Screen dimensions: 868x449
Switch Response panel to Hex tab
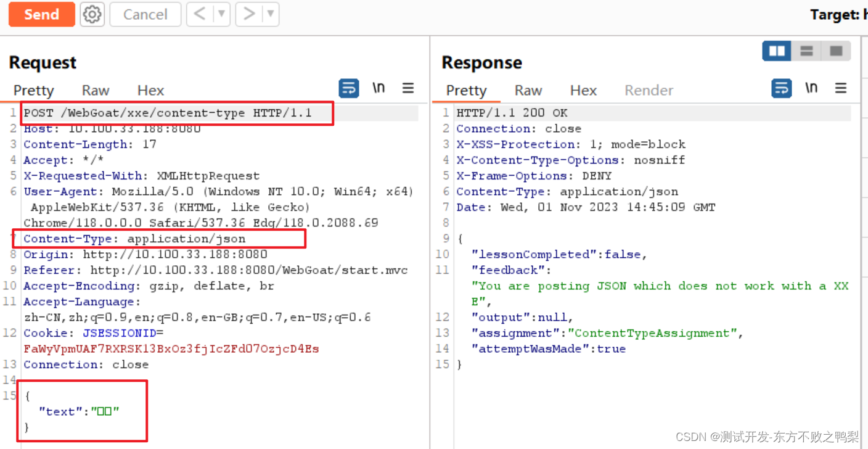click(x=583, y=91)
